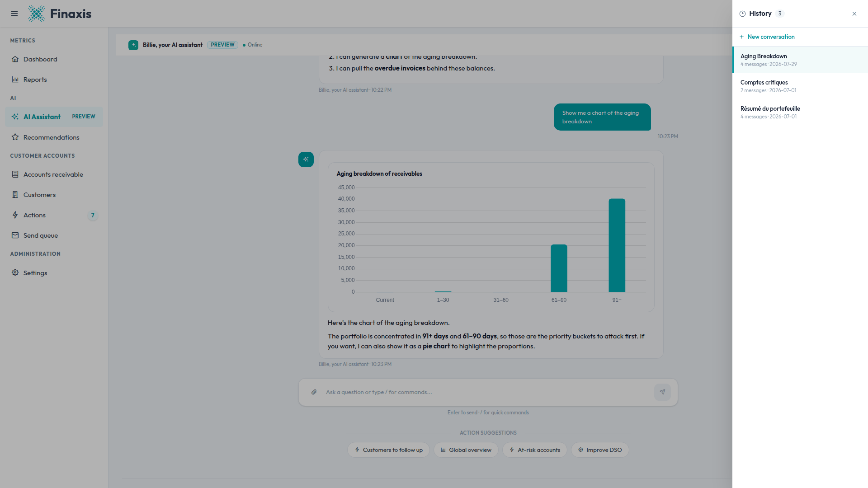This screenshot has height=488, width=868.
Task: Click the Customers to follow up suggestion
Action: pos(388,450)
